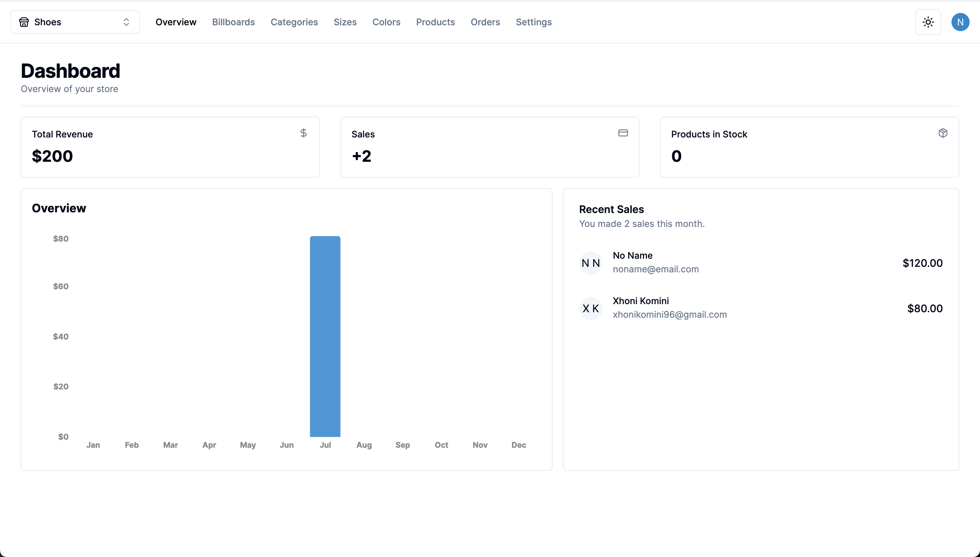Image resolution: width=980 pixels, height=557 pixels.
Task: Switch to the Sizes tab
Action: tap(345, 22)
